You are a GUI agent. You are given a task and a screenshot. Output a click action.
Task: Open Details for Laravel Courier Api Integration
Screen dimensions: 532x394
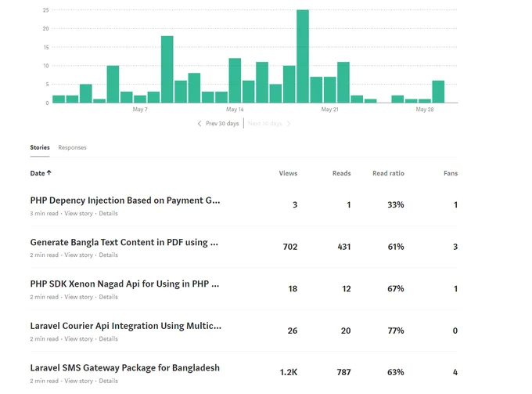click(x=108, y=339)
